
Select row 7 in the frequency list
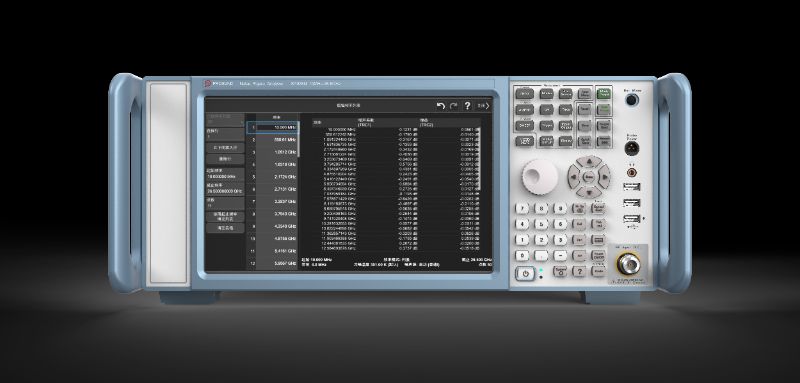pyautogui.click(x=273, y=201)
